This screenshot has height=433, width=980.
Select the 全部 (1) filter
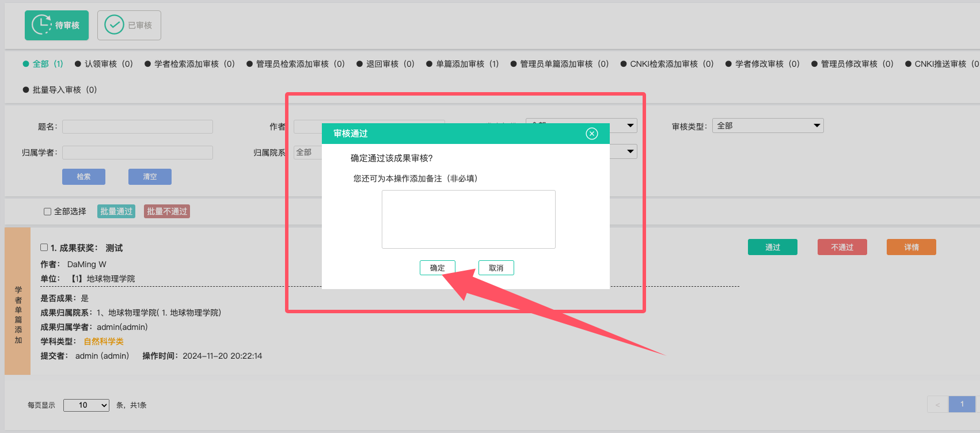43,64
